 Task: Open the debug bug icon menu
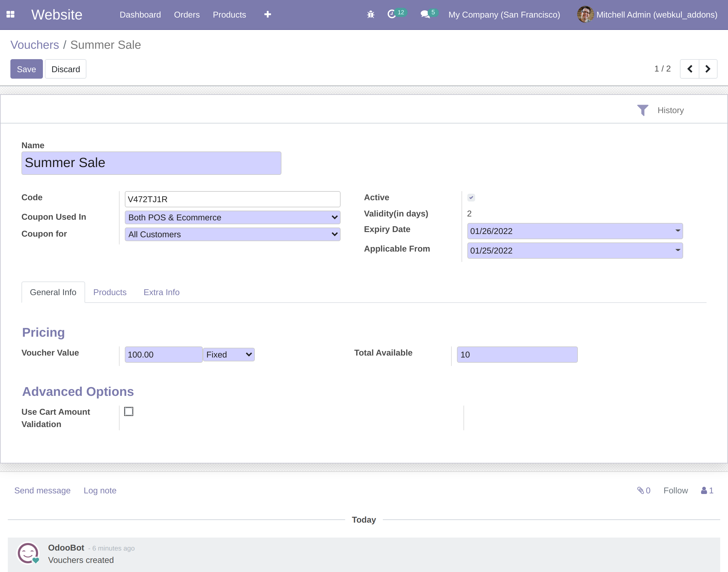[370, 14]
